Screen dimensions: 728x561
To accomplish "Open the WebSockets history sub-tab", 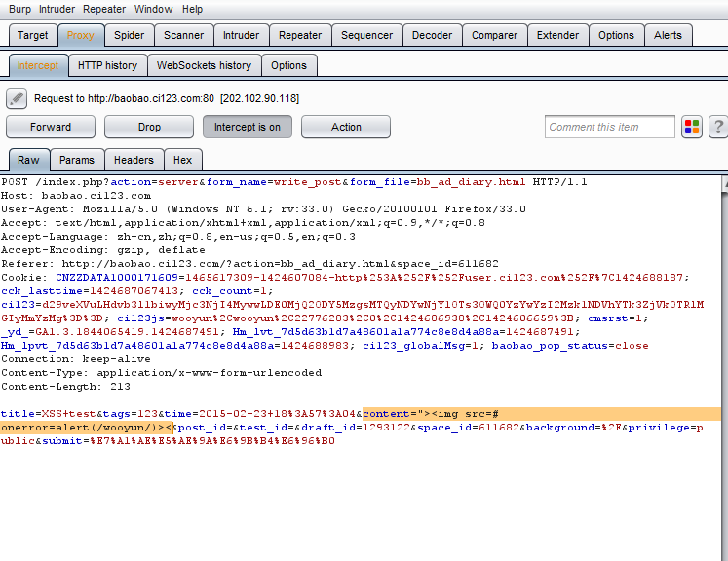I will click(204, 65).
